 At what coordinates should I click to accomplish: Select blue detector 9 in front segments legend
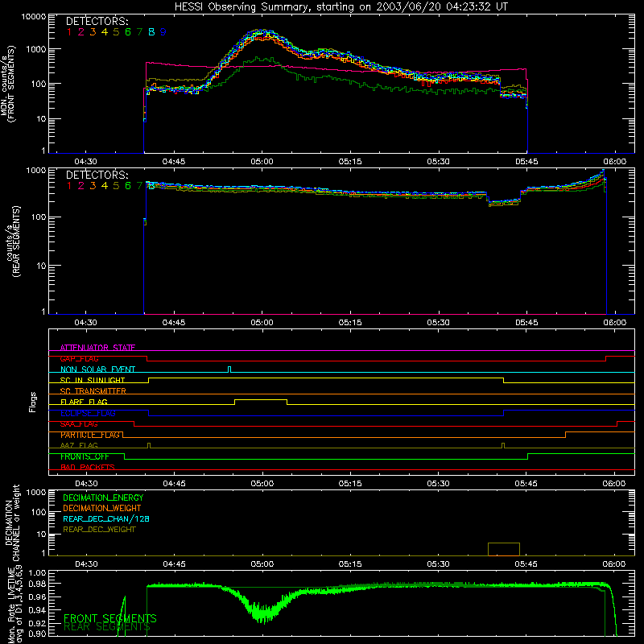[x=163, y=32]
